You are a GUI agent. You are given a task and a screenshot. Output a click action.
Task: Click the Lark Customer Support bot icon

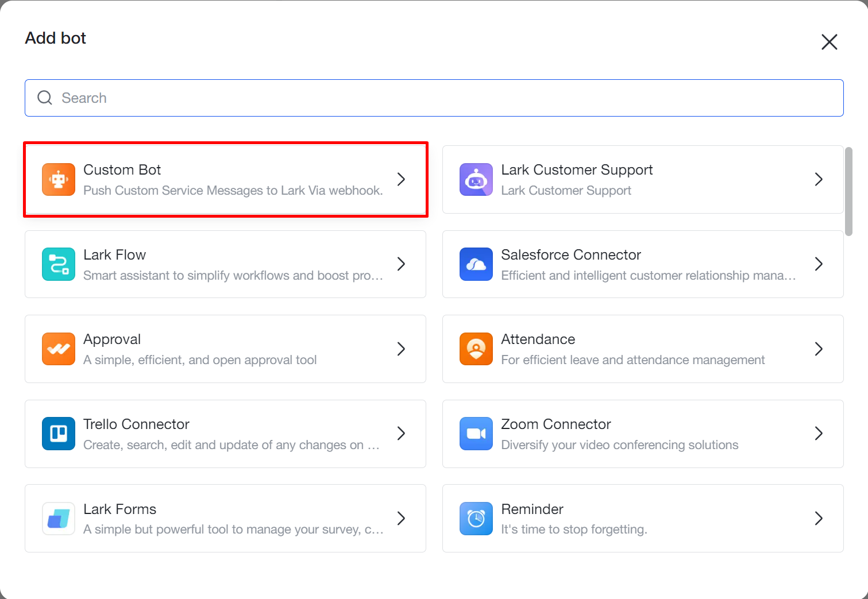[x=476, y=179]
